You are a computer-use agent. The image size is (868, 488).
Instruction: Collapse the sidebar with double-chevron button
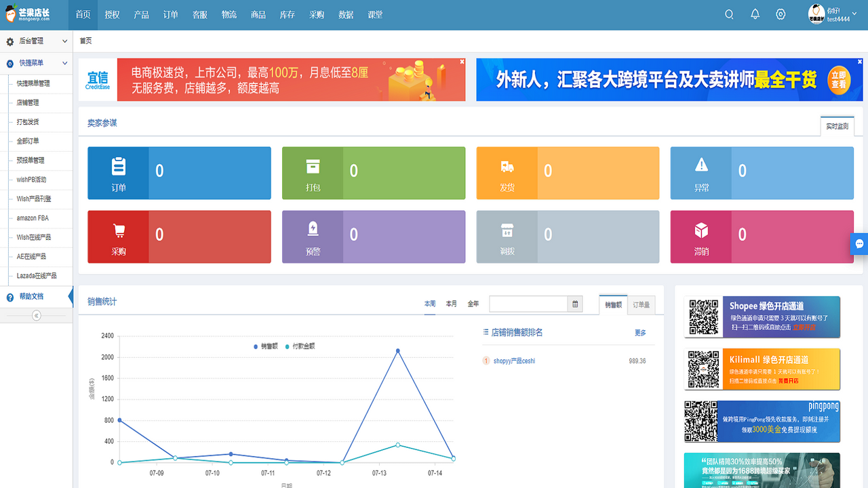tap(37, 316)
